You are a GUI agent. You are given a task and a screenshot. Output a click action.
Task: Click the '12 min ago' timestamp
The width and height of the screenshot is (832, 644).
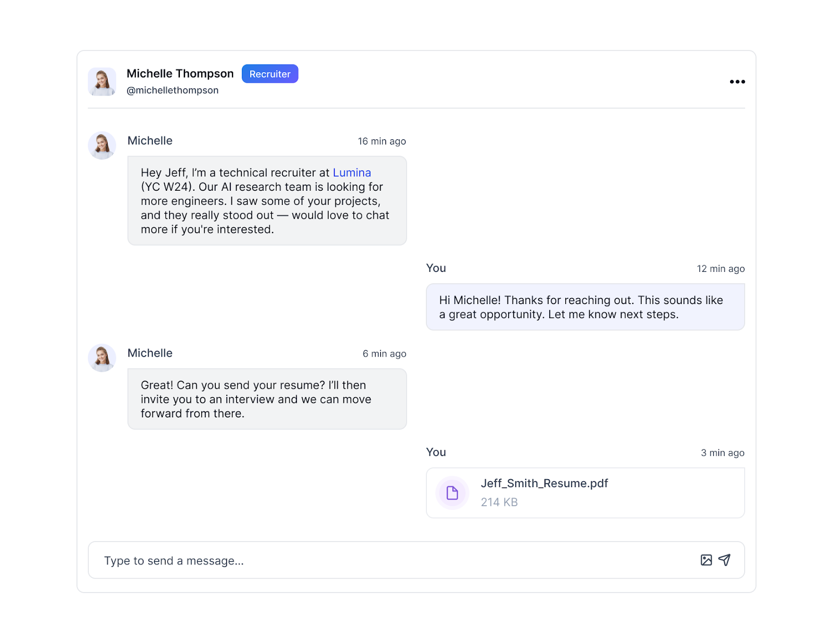click(720, 269)
